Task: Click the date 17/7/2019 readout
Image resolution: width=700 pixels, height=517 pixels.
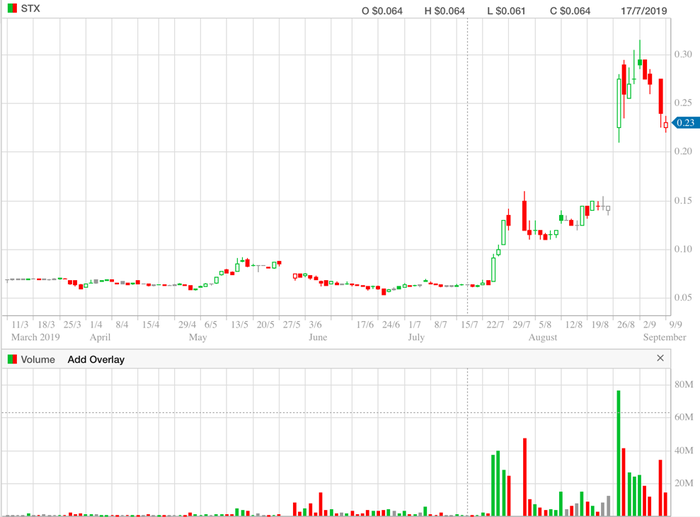Action: [x=644, y=11]
